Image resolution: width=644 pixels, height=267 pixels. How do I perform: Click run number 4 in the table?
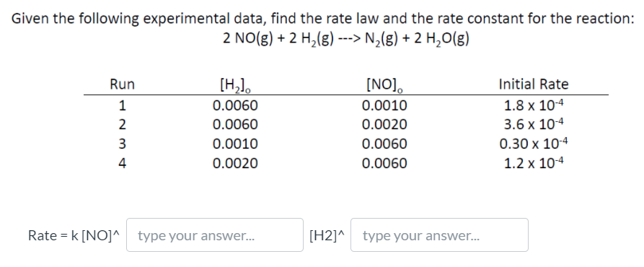coord(122,163)
